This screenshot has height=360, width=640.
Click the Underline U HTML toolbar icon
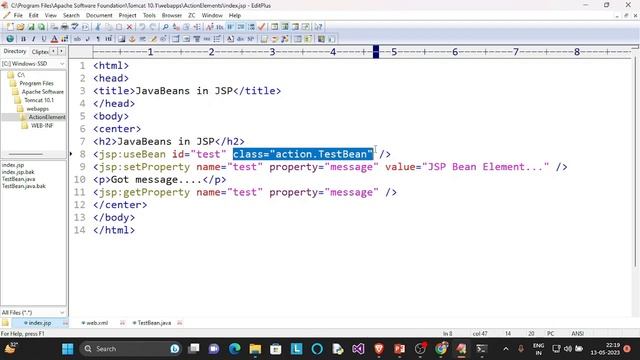pyautogui.click(x=44, y=39)
